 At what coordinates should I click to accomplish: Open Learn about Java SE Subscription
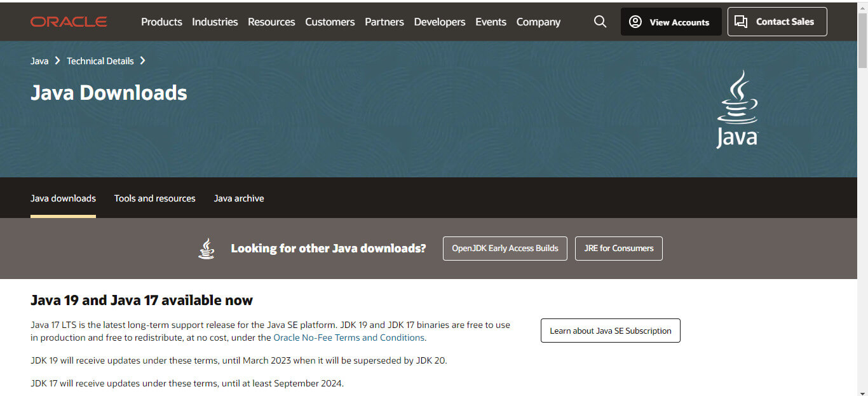[610, 331]
